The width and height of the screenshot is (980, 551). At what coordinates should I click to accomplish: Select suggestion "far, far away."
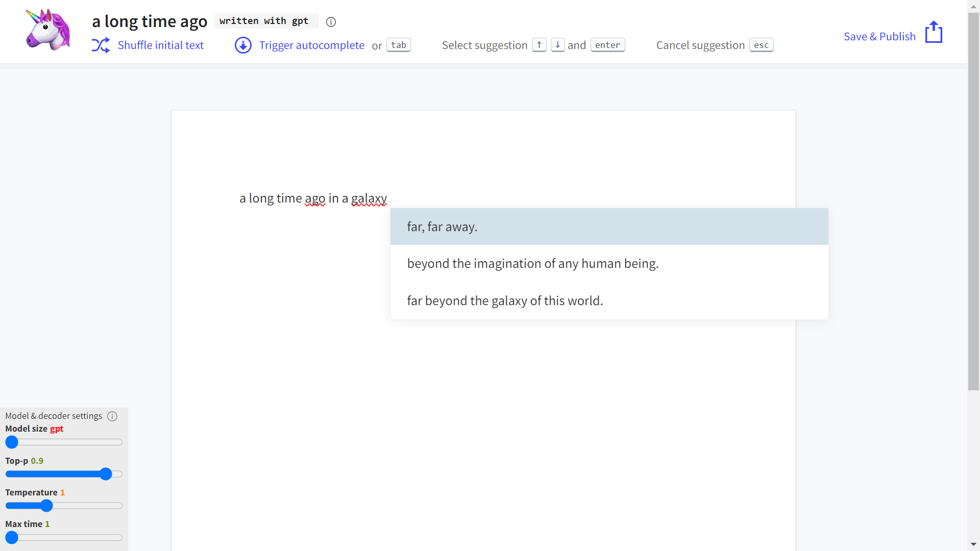609,227
